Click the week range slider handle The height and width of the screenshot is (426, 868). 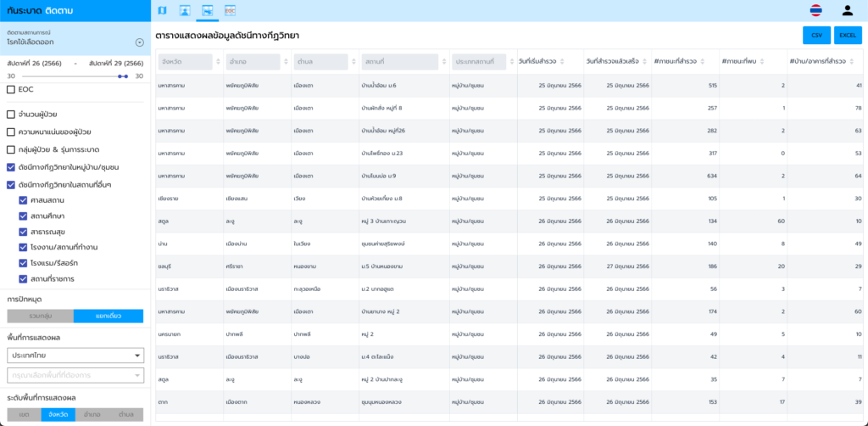point(123,76)
